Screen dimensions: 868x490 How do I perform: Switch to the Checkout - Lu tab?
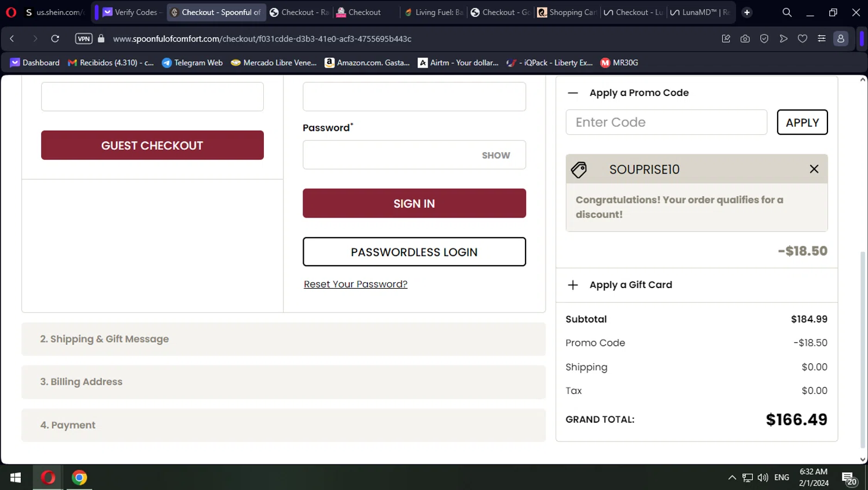[633, 12]
